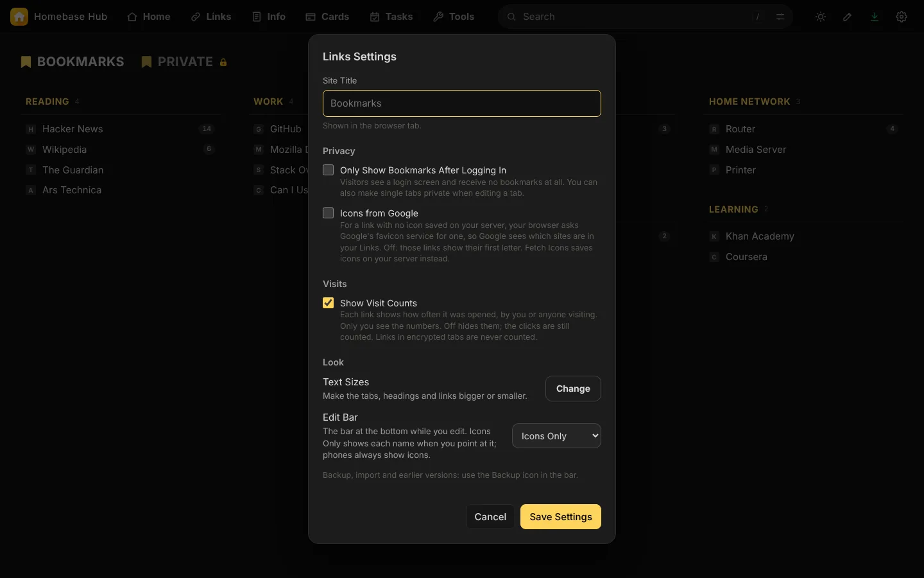Click the pencil edit icon in top bar
The height and width of the screenshot is (578, 924).
pos(848,17)
